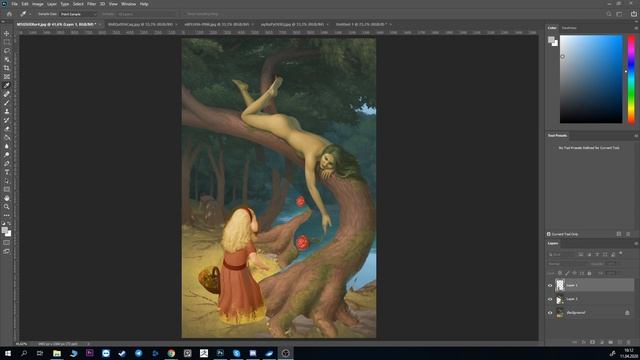Open the Image menu
The image size is (640, 360).
38,4
